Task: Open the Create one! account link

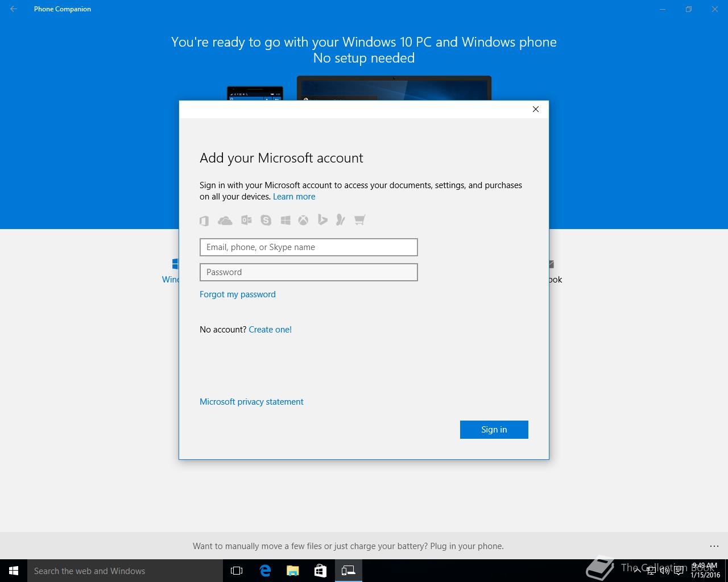Action: (270, 330)
